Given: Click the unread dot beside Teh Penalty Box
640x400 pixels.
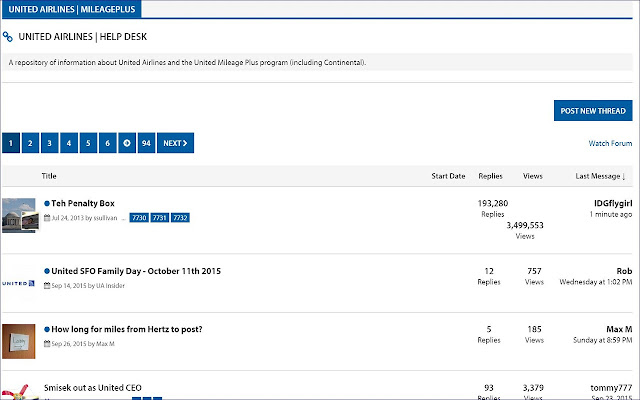Looking at the screenshot, I should [x=47, y=203].
